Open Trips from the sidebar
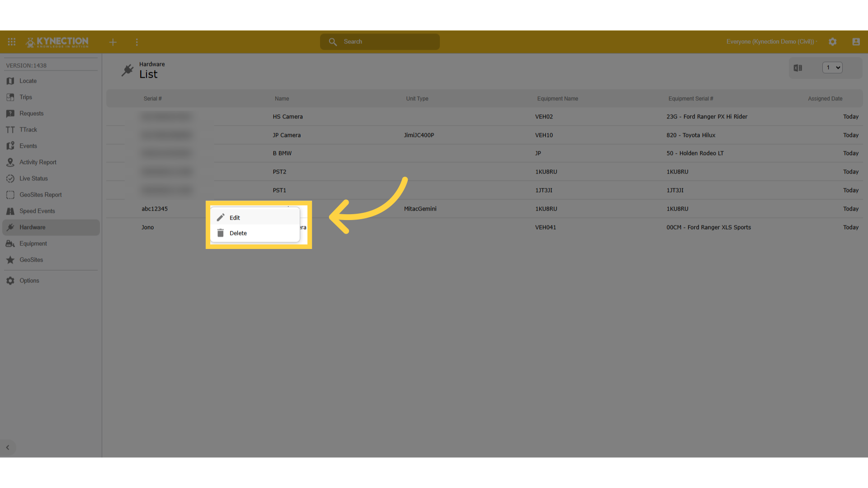Screen dimensions: 868x488 tap(51, 97)
